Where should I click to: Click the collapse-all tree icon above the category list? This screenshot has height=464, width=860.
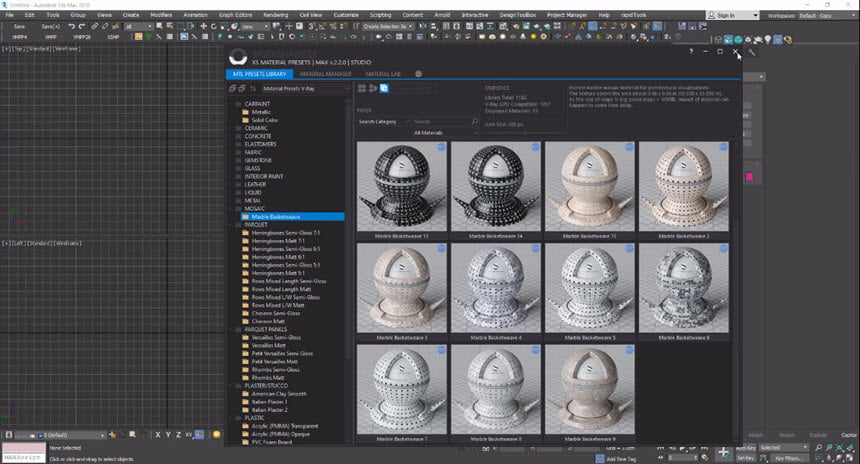(x=242, y=88)
